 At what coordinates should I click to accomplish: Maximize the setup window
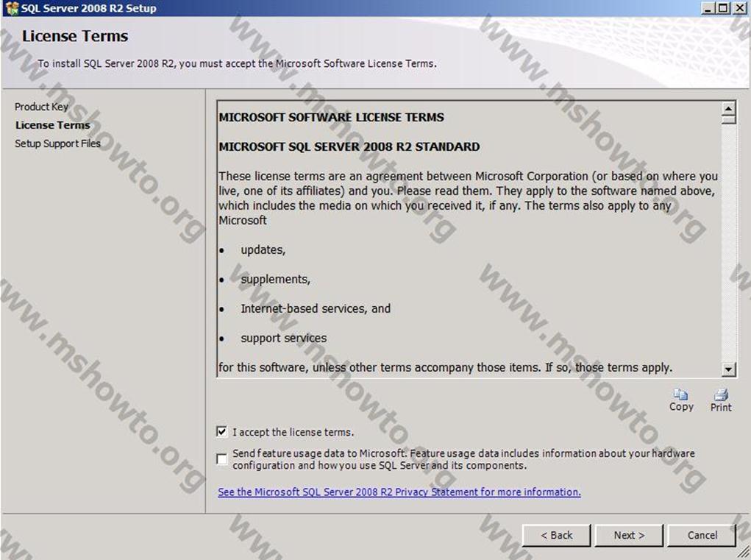click(723, 8)
